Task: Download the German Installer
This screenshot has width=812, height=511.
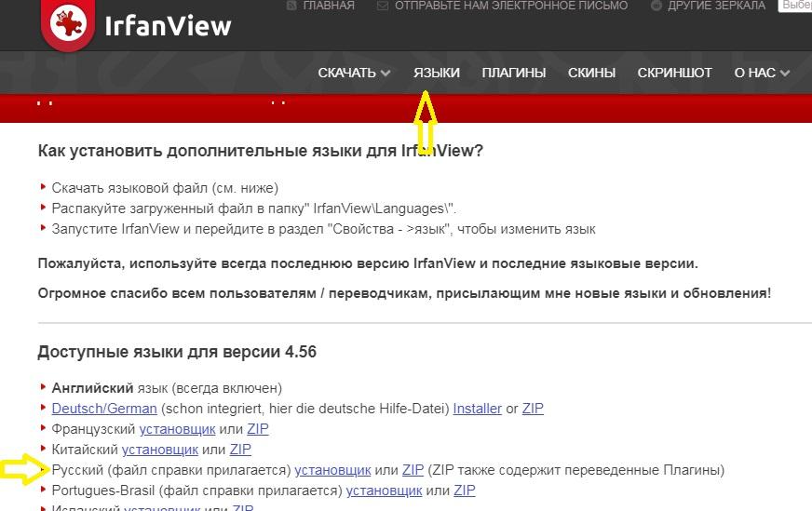Action: (x=478, y=409)
